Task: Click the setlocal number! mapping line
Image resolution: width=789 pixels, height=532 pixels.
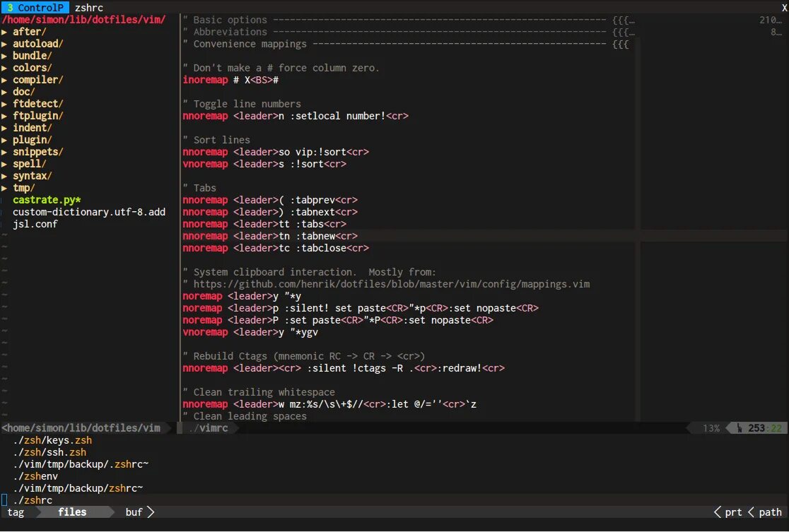Action: pos(296,116)
